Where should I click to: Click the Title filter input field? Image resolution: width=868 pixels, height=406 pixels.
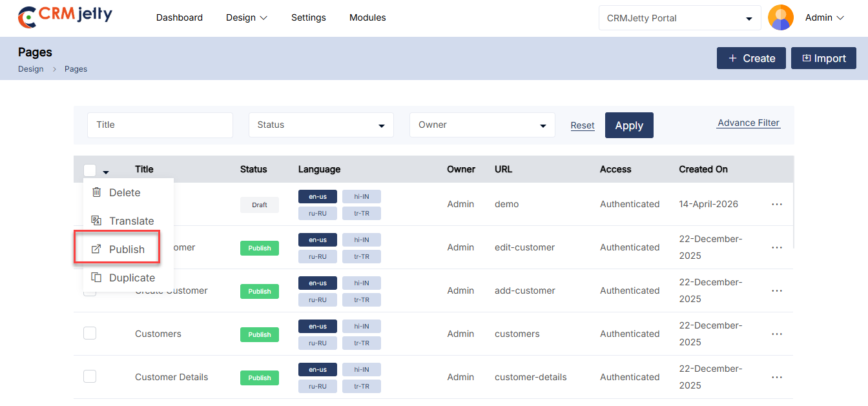(160, 125)
